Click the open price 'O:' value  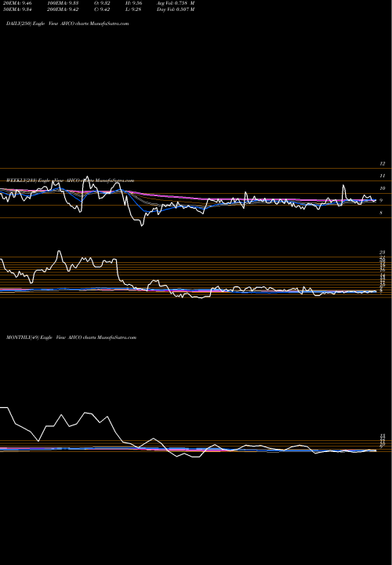pyautogui.click(x=103, y=3)
